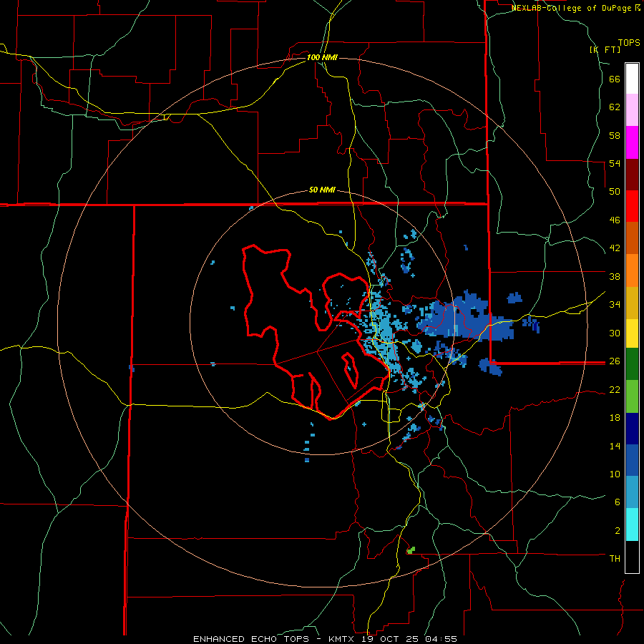Screen dimensions: 644x644
Task: Click the "6" scale value
Action: [618, 502]
